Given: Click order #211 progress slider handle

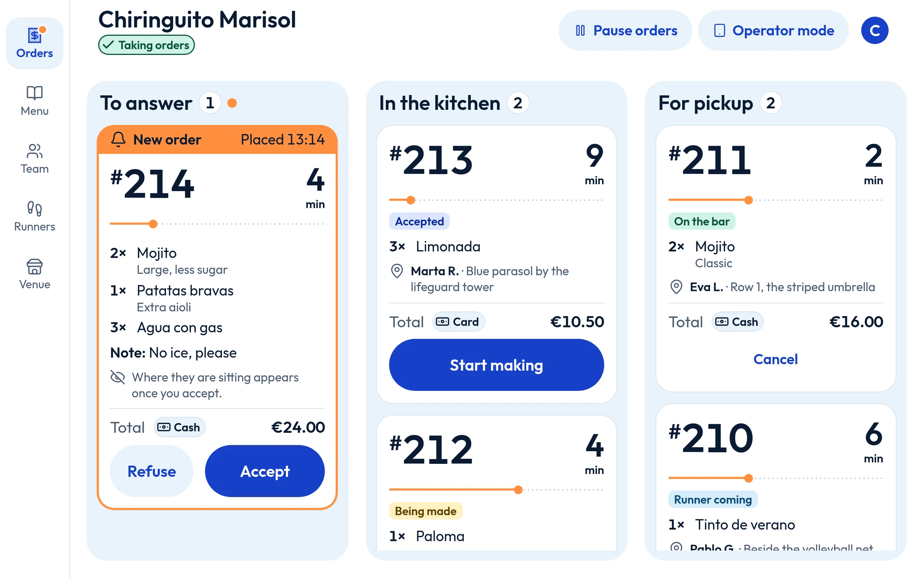Looking at the screenshot, I should coord(749,200).
